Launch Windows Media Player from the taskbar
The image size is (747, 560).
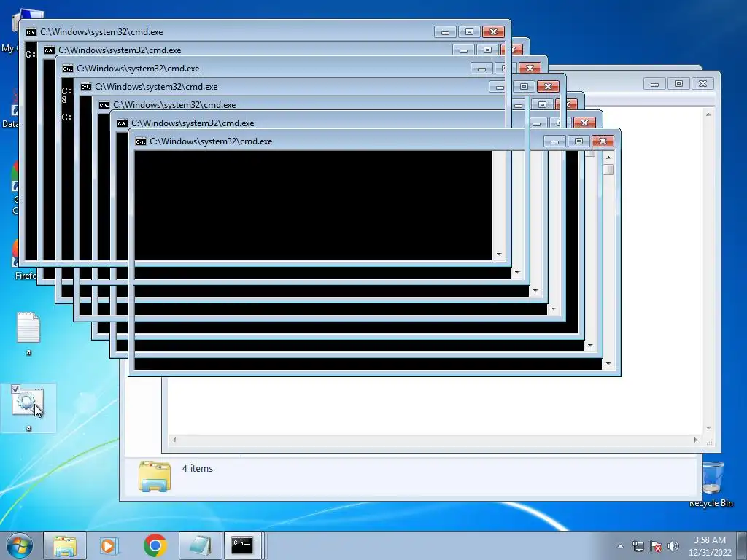tap(109, 545)
